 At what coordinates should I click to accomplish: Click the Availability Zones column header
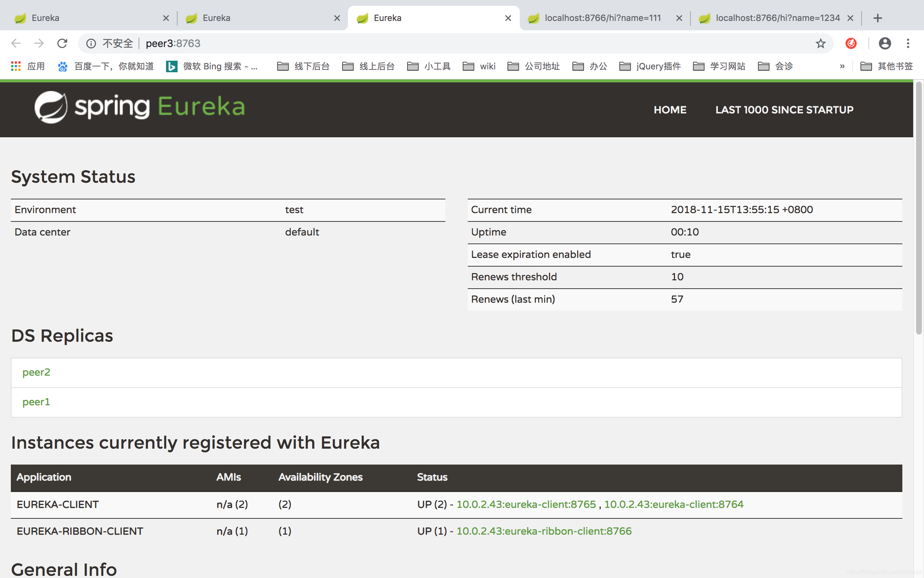pos(321,478)
